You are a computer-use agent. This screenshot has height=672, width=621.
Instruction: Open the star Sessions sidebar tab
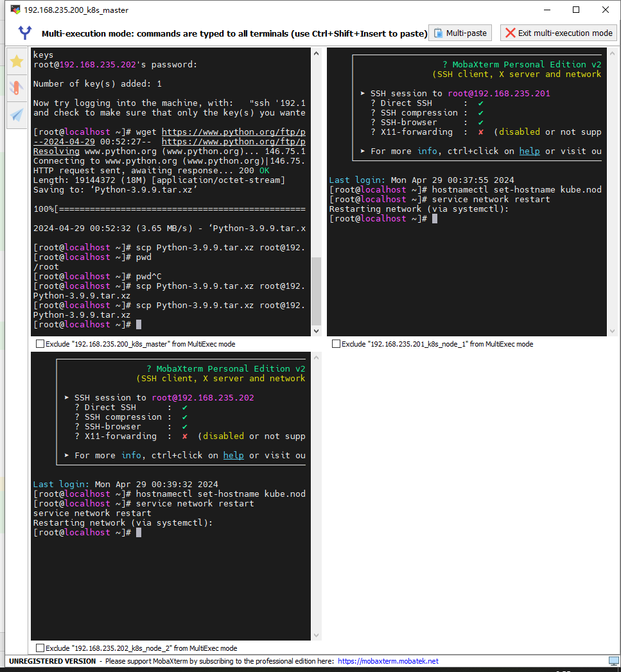(17, 61)
